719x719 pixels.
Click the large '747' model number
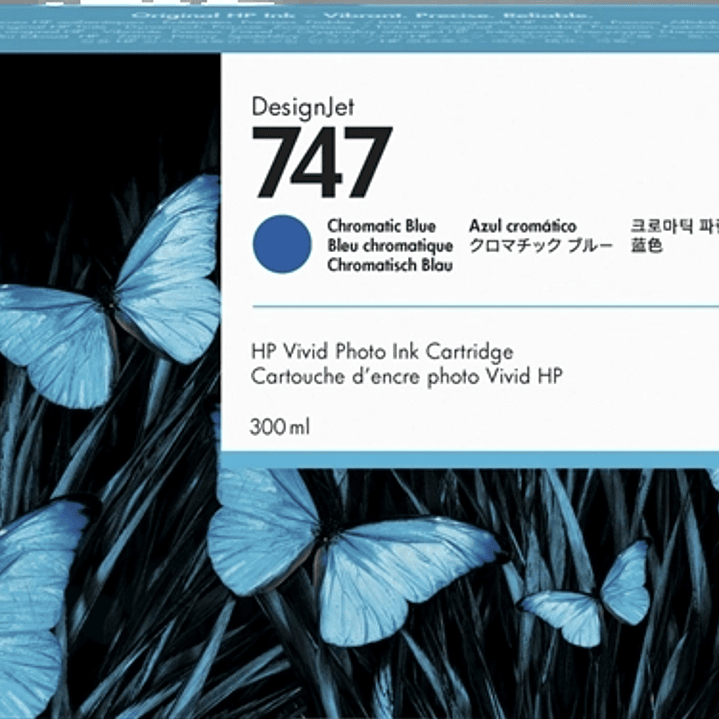(322, 162)
